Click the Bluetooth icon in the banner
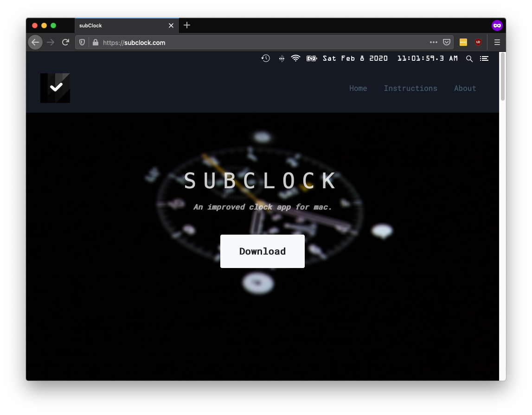 tap(282, 58)
